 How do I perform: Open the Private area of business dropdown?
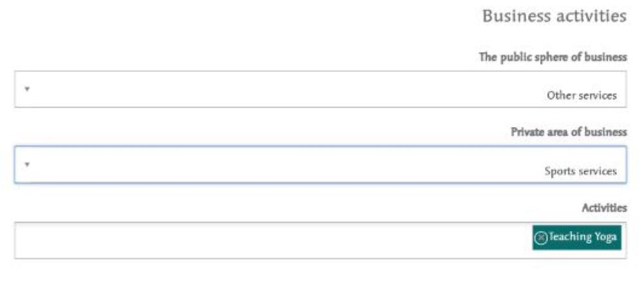point(320,164)
